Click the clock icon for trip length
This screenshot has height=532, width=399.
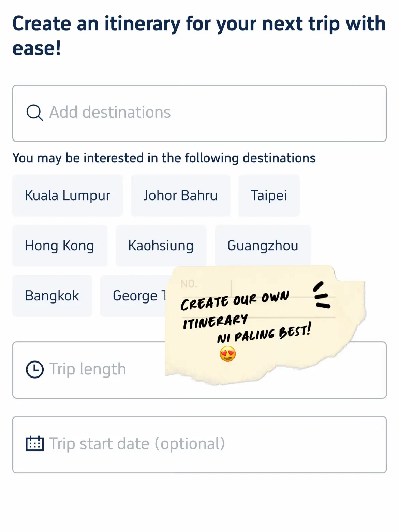[35, 370]
